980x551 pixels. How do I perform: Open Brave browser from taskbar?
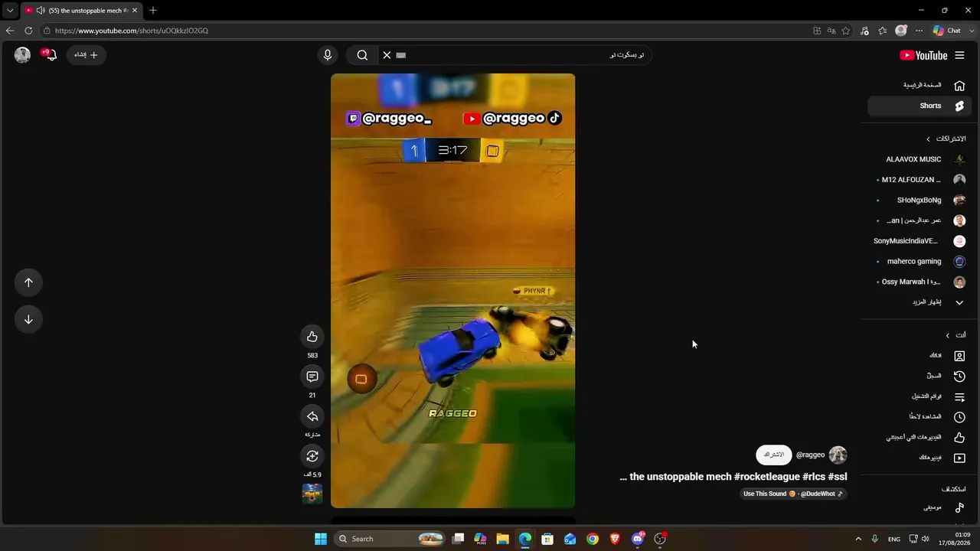pyautogui.click(x=615, y=539)
